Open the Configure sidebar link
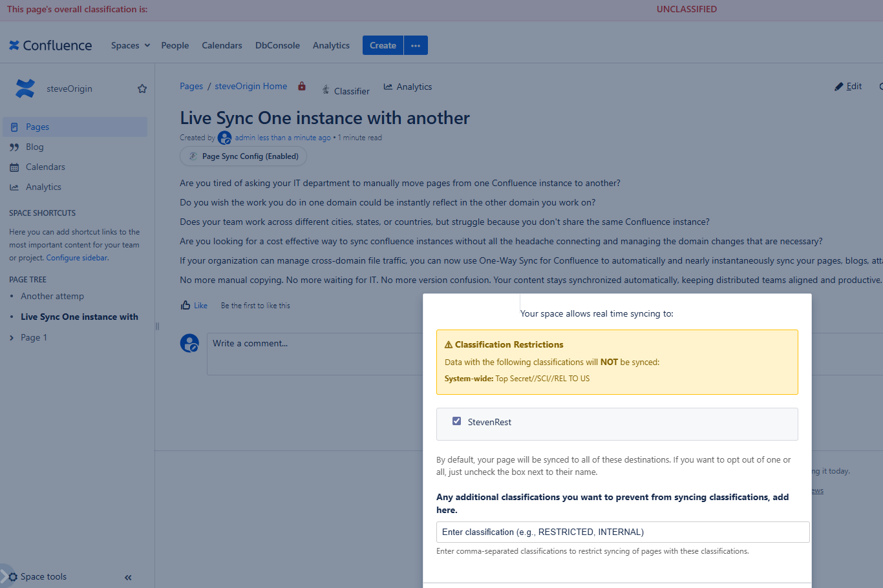 click(76, 257)
